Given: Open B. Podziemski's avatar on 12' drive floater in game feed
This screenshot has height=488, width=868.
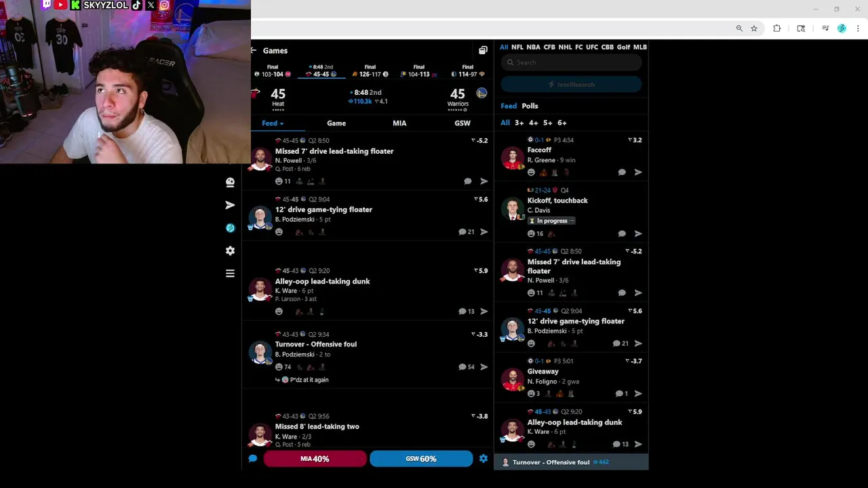Looking at the screenshot, I should [x=260, y=218].
